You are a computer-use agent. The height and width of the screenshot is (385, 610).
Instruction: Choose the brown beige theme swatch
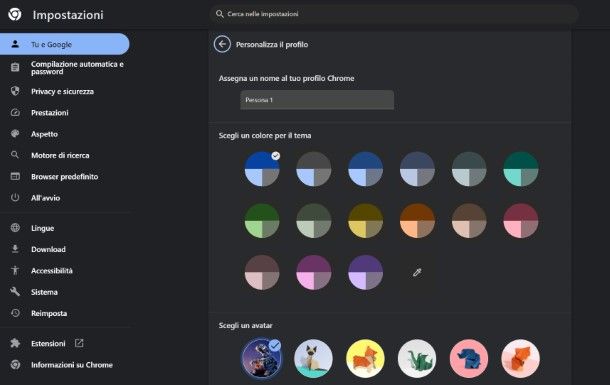[469, 220]
